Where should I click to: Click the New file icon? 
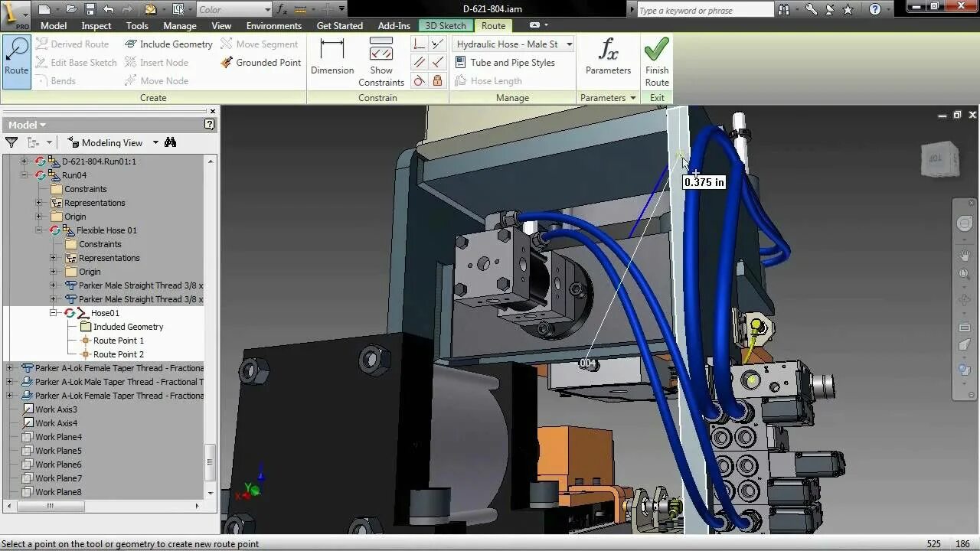coord(44,10)
